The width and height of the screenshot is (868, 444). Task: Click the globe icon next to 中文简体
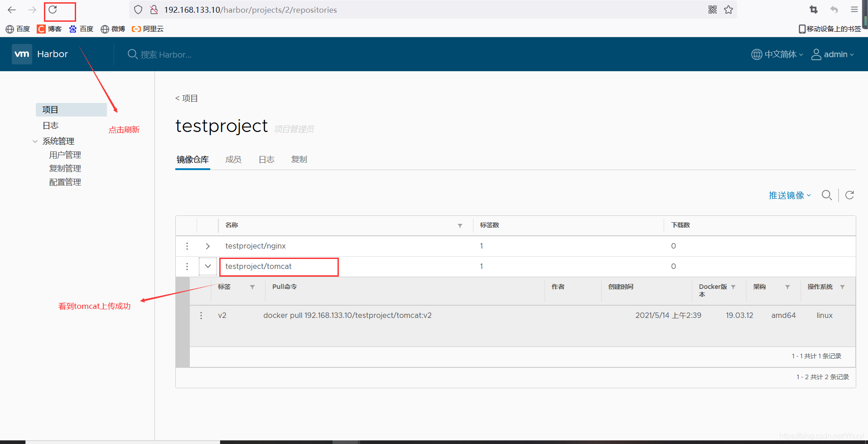click(756, 54)
